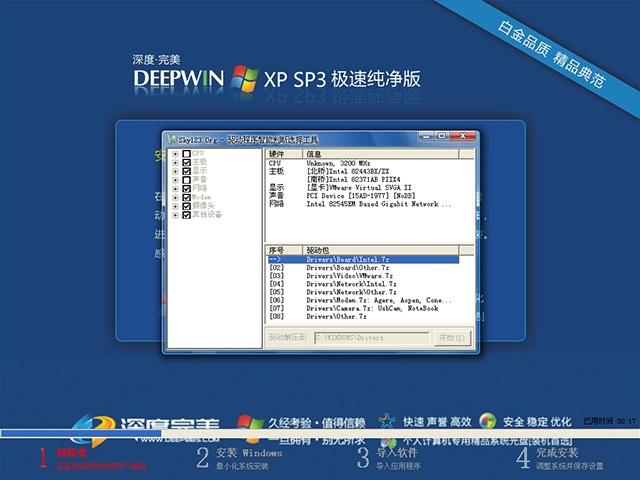
Task: Uncheck the 其他设备 checkbox
Action: click(x=187, y=215)
